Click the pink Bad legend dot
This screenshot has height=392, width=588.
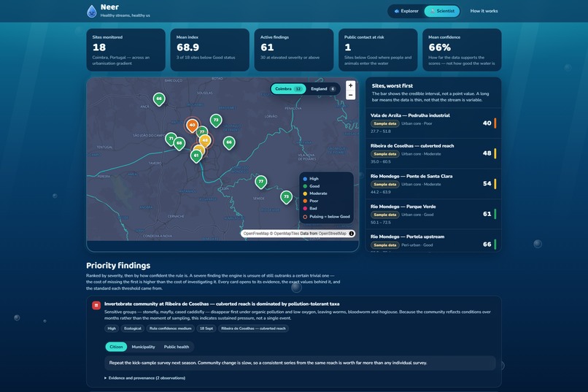click(305, 208)
